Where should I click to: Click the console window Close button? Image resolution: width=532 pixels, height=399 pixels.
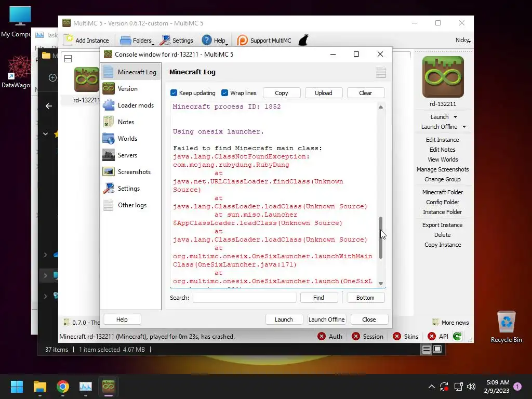click(369, 320)
